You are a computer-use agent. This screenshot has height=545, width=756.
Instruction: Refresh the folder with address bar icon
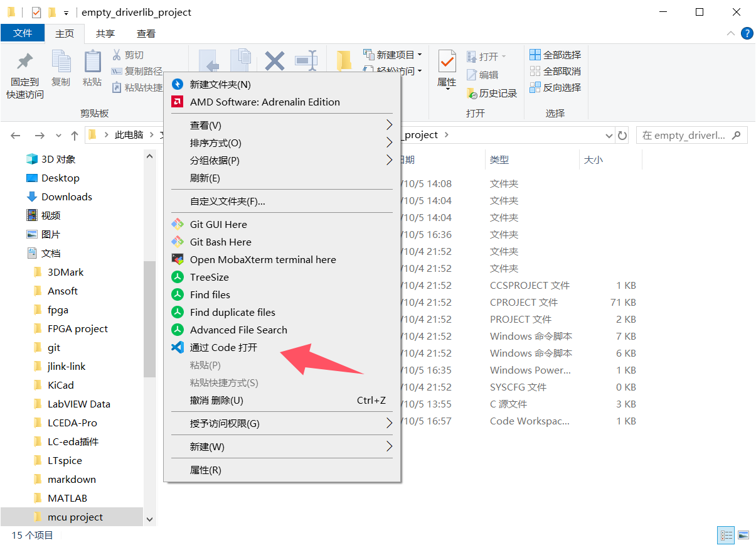click(622, 134)
